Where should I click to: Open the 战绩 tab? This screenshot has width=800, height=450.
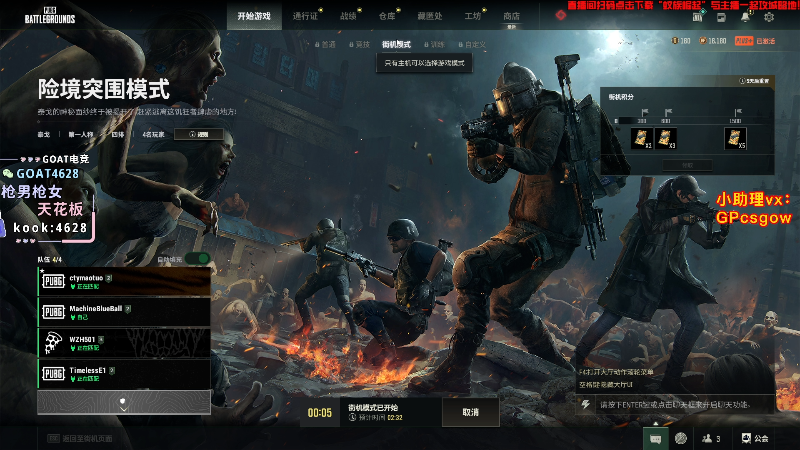[x=348, y=16]
